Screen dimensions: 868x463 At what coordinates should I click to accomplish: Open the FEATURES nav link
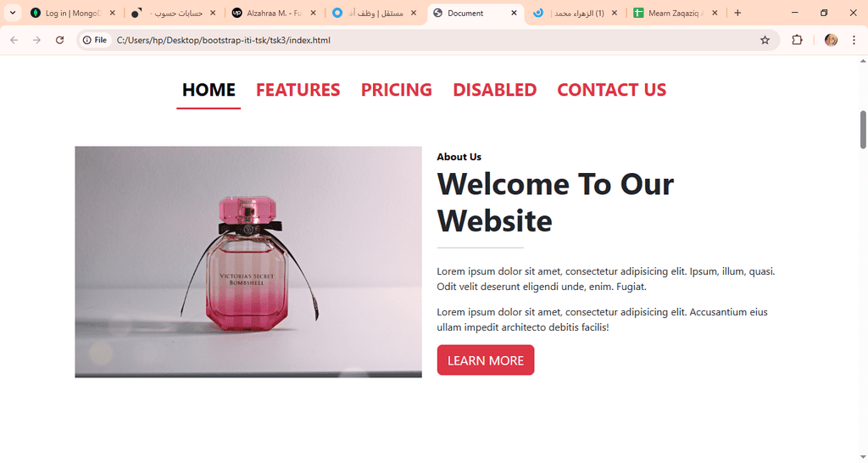click(298, 90)
